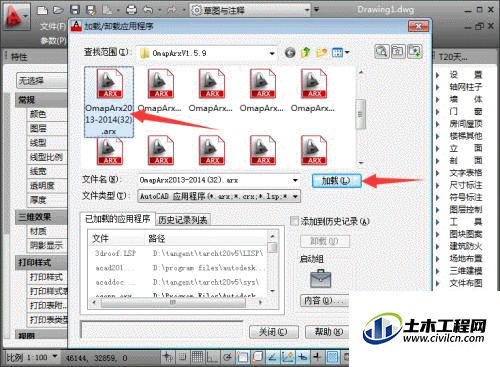Image resolution: width=500 pixels, height=367 pixels.
Task: Toggle snap mode in status bar
Action: pos(183,357)
